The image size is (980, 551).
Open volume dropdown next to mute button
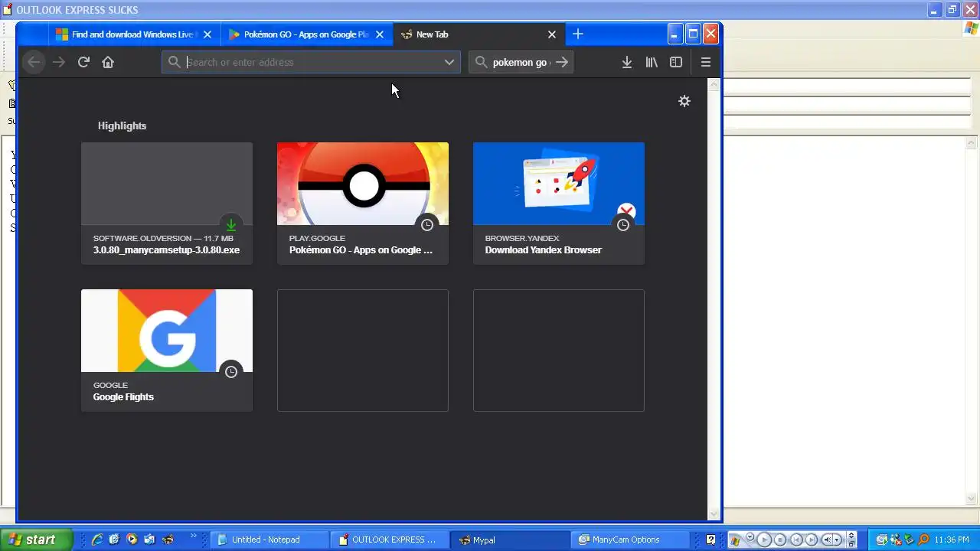838,540
